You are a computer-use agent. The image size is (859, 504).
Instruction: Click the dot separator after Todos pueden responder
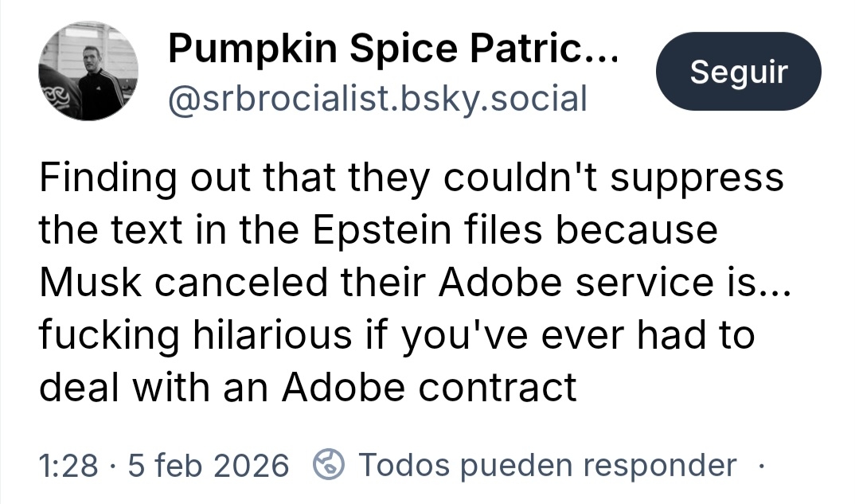(761, 465)
